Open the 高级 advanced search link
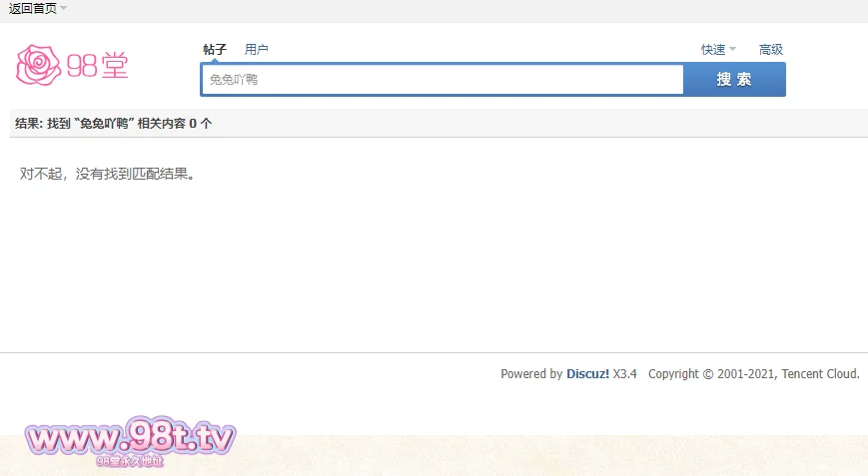The height and width of the screenshot is (476, 868). pos(771,50)
